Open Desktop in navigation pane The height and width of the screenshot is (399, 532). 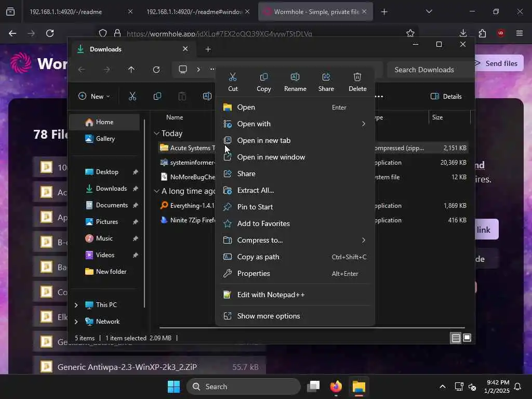click(104, 172)
